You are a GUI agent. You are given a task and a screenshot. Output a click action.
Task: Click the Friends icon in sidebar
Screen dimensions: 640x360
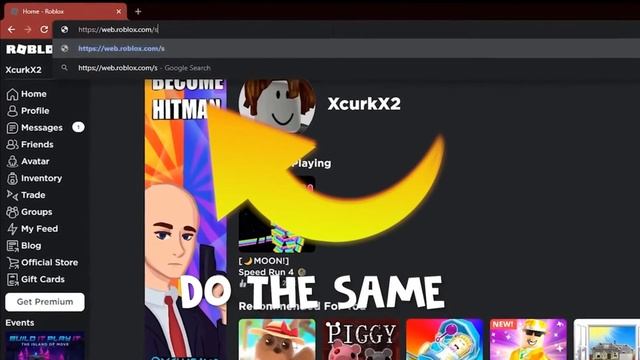pos(12,144)
